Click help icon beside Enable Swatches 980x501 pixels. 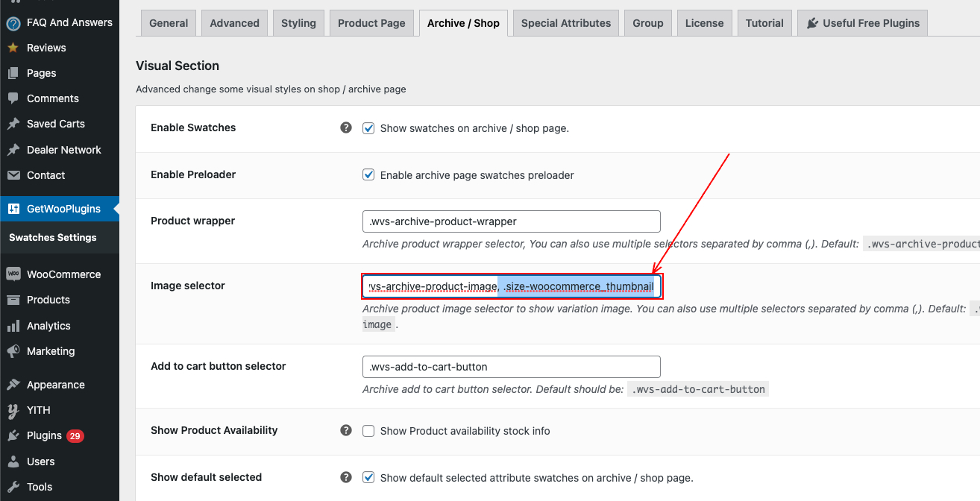[346, 127]
